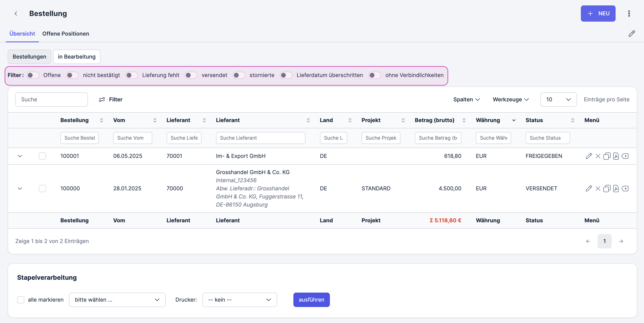Open the Spalten dropdown
The image size is (644, 323).
466,99
